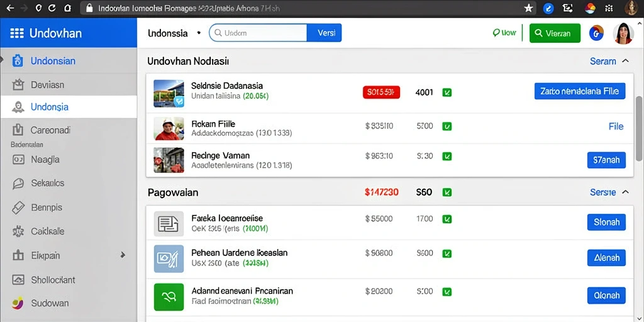Viewport: 644px width, 322px height.
Task: Click the Undonsia sidebar location icon
Action: pyautogui.click(x=18, y=107)
